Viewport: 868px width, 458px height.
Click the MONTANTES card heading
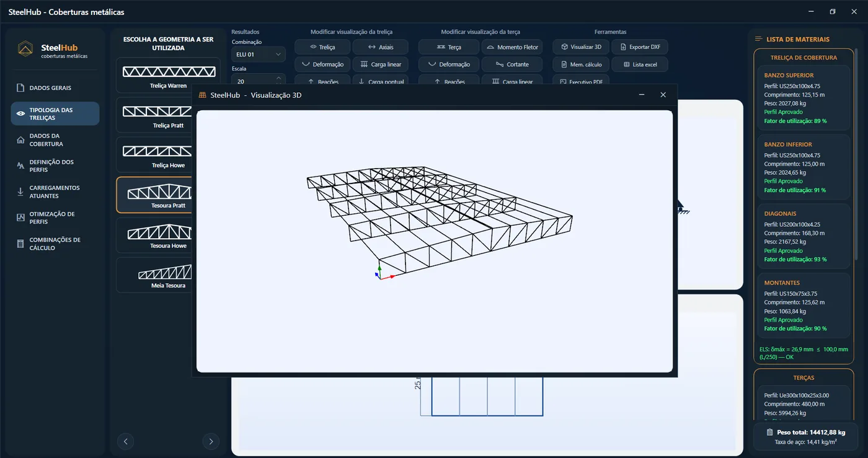pos(782,283)
